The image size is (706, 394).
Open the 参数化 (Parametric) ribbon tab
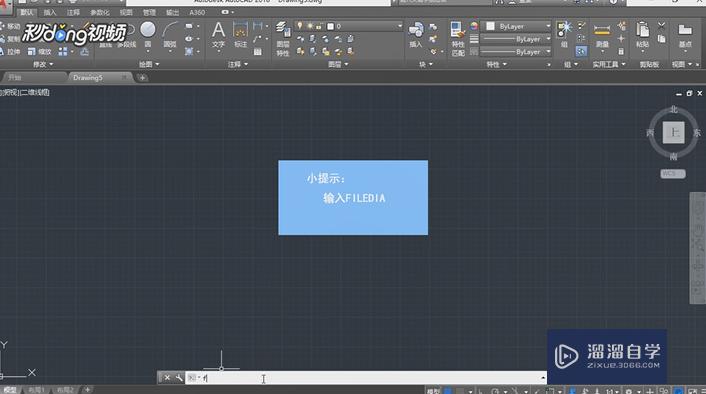[100, 12]
